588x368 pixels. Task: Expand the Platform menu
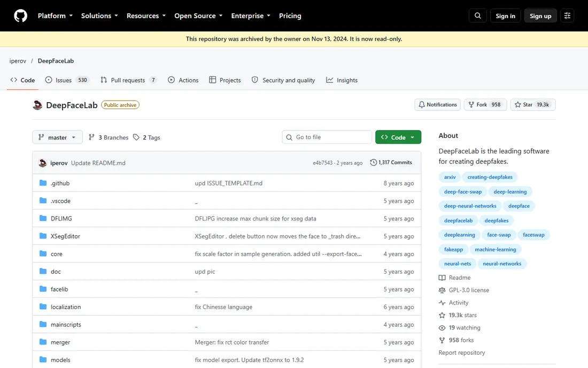[x=55, y=16]
